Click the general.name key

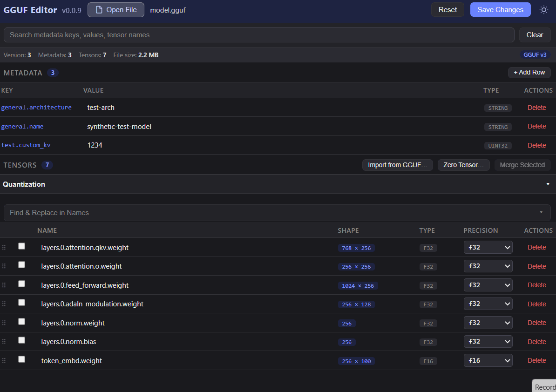(x=22, y=127)
